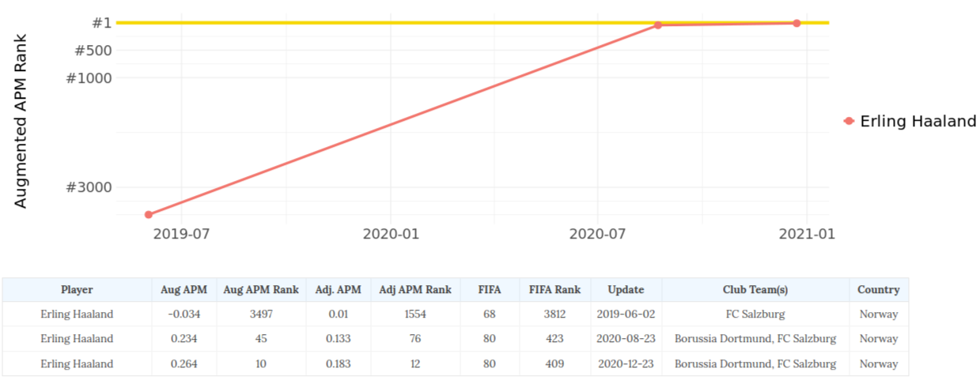Sort table by Player column header
This screenshot has width=980, height=384.
click(77, 290)
